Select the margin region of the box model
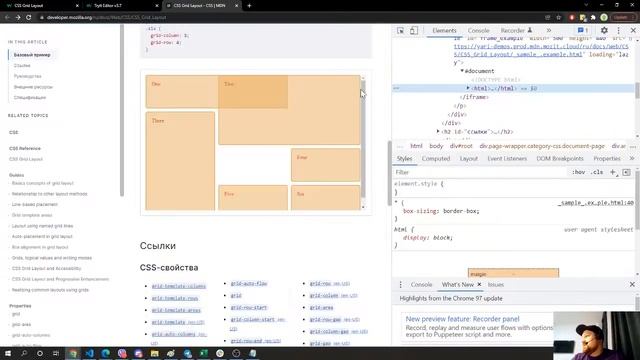640x360 pixels. click(x=513, y=273)
